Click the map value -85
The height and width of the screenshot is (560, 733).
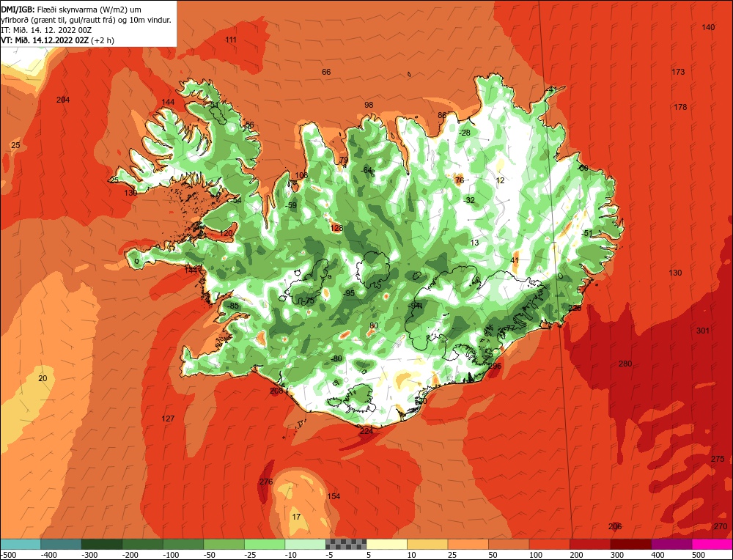tap(233, 306)
